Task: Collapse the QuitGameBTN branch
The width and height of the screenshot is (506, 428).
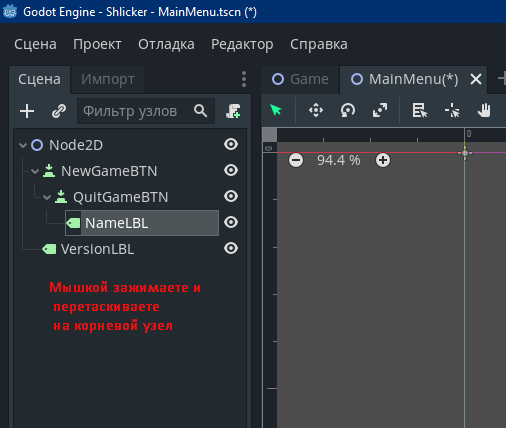Action: (47, 197)
